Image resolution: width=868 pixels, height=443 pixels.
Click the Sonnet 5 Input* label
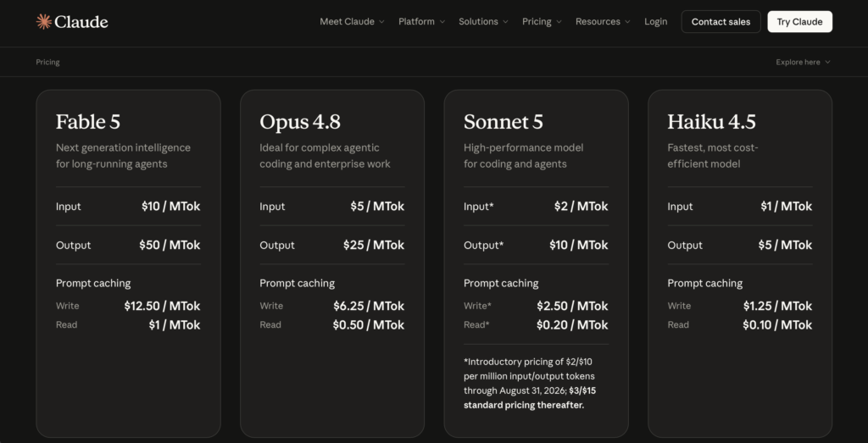479,207
